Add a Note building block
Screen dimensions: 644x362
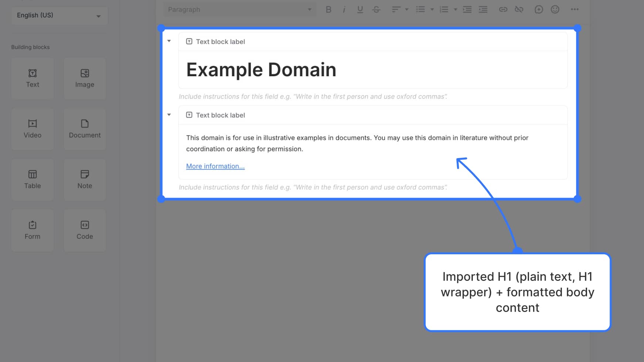85,180
